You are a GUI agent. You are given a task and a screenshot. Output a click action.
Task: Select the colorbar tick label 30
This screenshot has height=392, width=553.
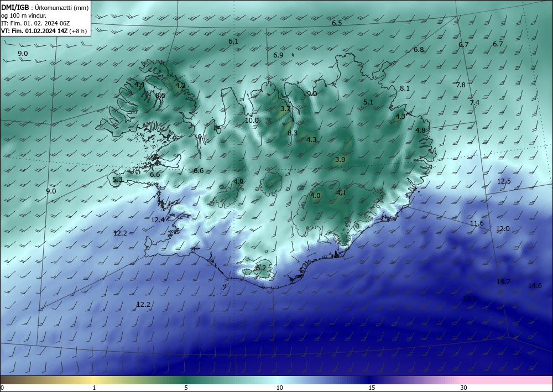coord(464,388)
